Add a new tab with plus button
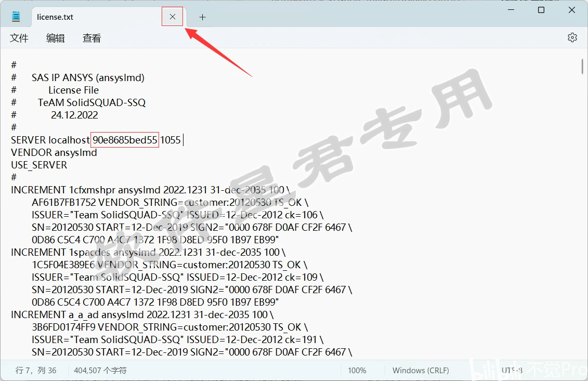 pos(203,17)
